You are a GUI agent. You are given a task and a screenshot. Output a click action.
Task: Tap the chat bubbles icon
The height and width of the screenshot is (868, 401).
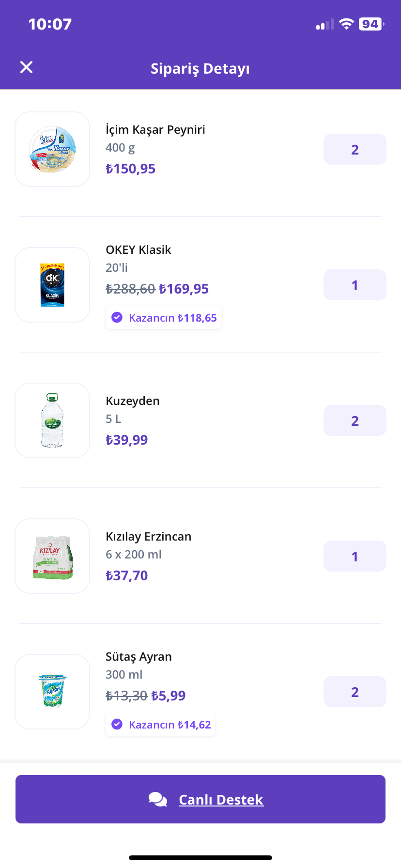[x=158, y=799]
